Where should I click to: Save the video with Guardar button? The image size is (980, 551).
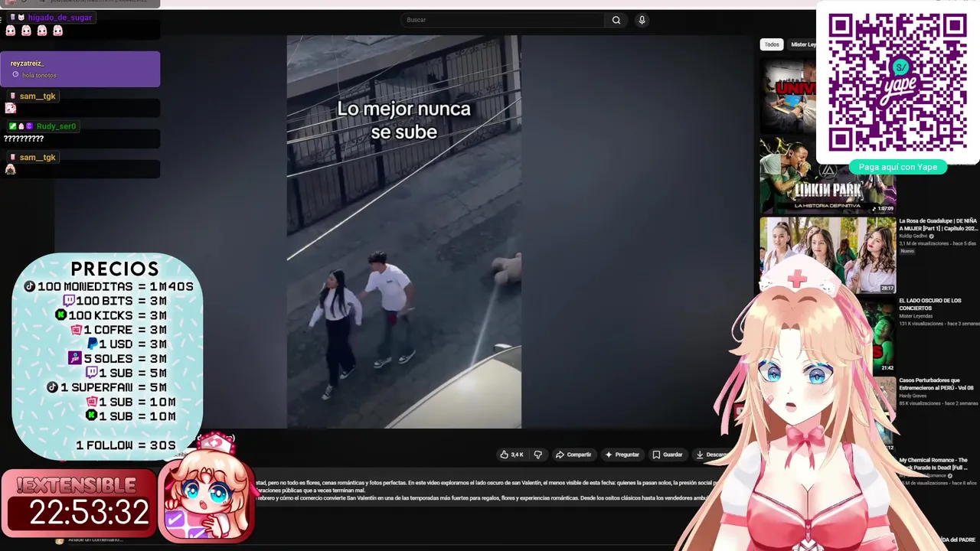[x=667, y=455]
